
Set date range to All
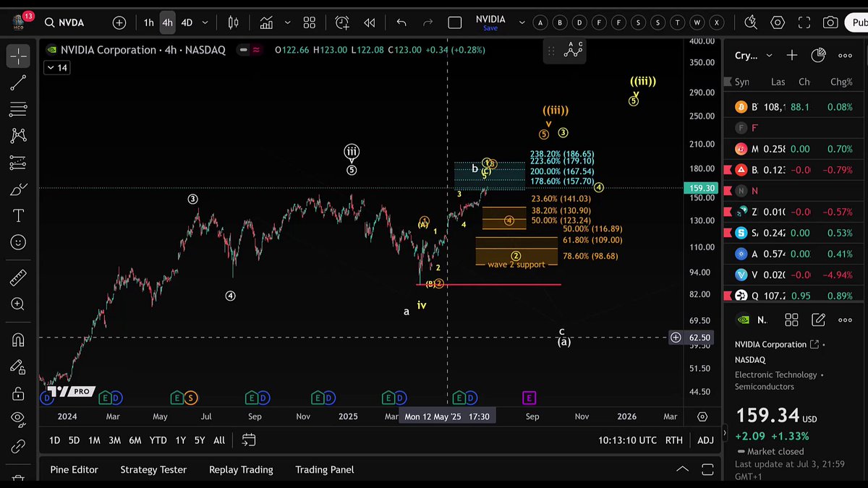tap(219, 440)
